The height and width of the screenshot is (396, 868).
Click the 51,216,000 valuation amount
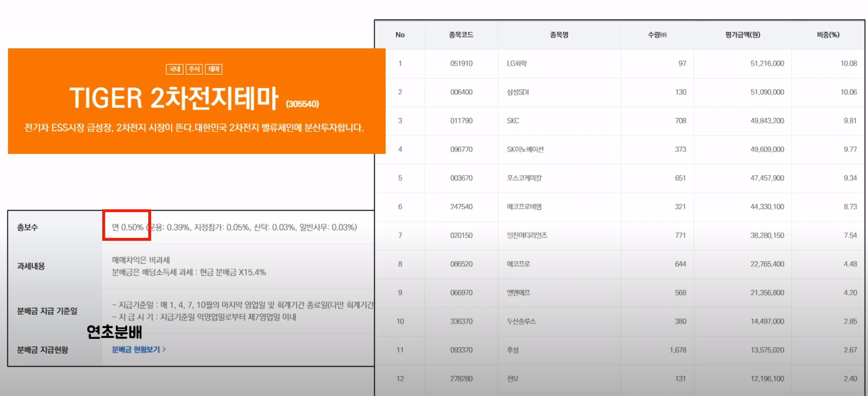tap(767, 63)
